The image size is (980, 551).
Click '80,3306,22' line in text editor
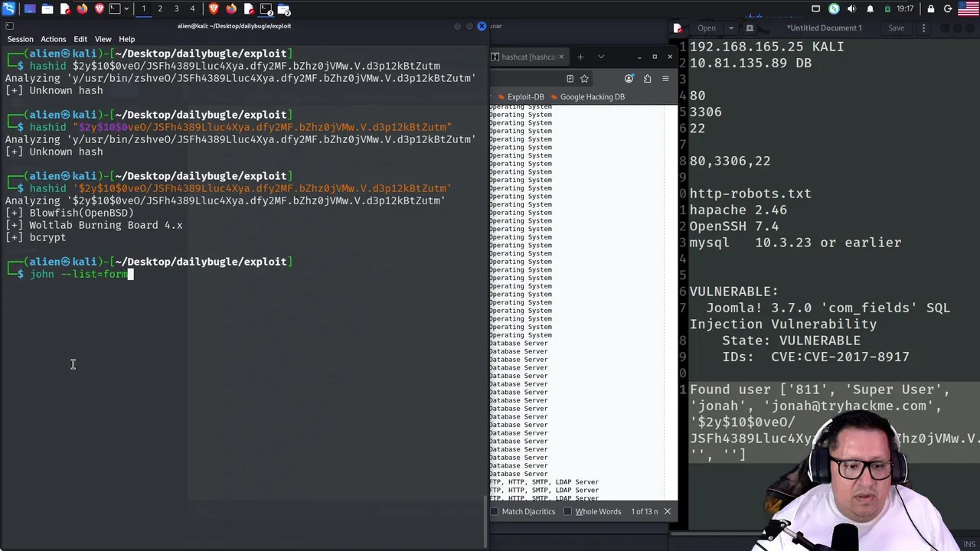pyautogui.click(x=730, y=161)
